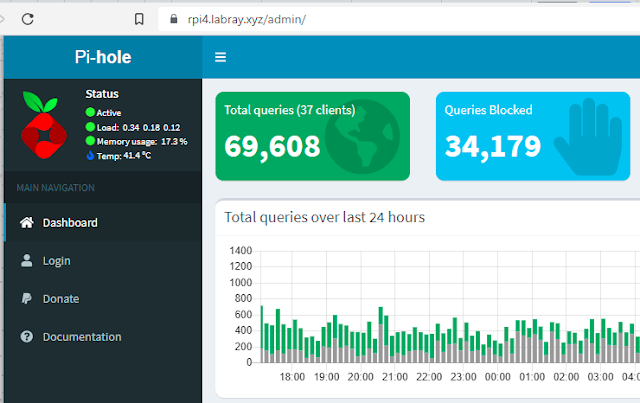
Task: Click the question mark Documentation icon
Action: click(27, 336)
